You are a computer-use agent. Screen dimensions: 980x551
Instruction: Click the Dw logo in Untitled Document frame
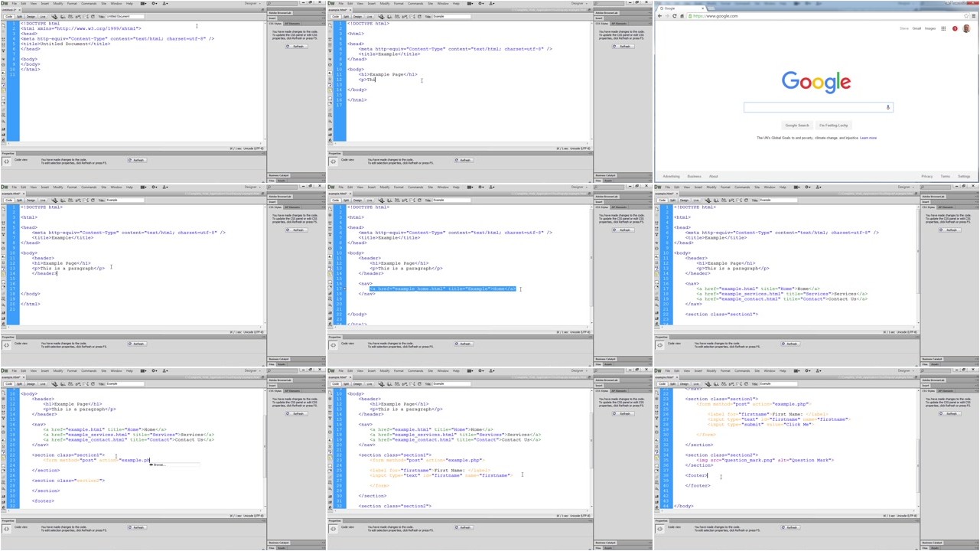(5, 4)
